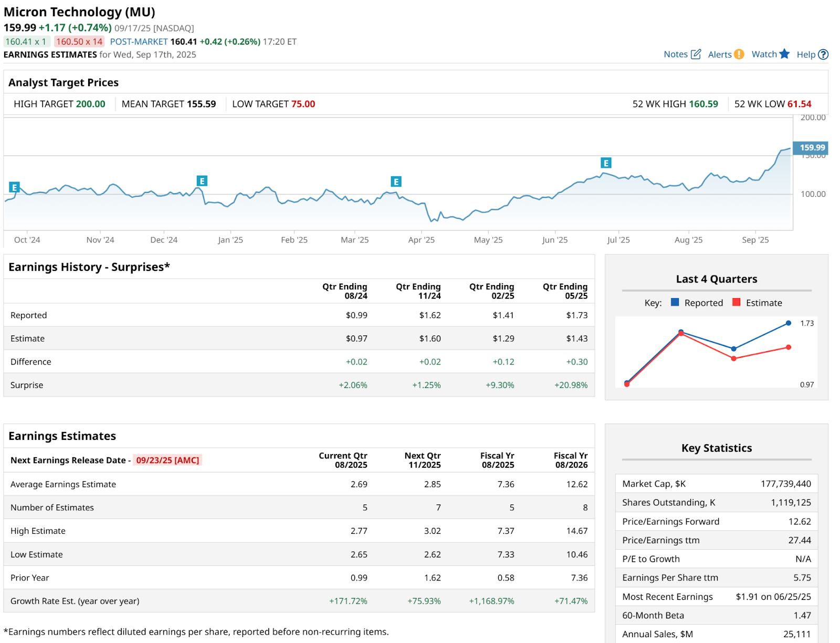Image resolution: width=840 pixels, height=643 pixels.
Task: Select the Surprise +20.98% cell
Action: click(x=571, y=385)
